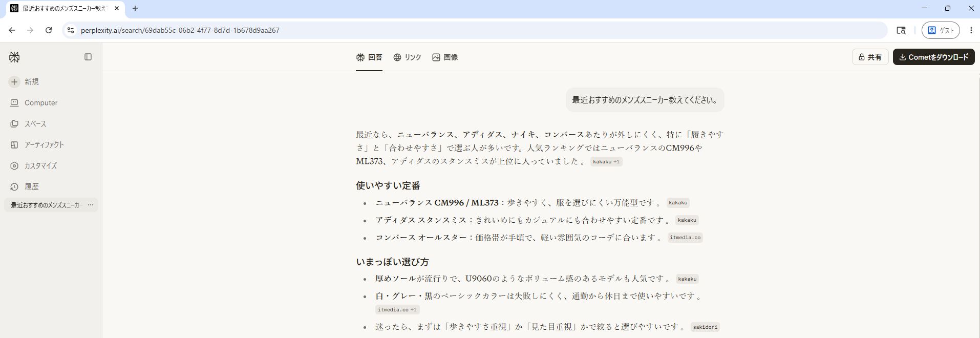Collapse the sidebar panel toggle

[88, 57]
